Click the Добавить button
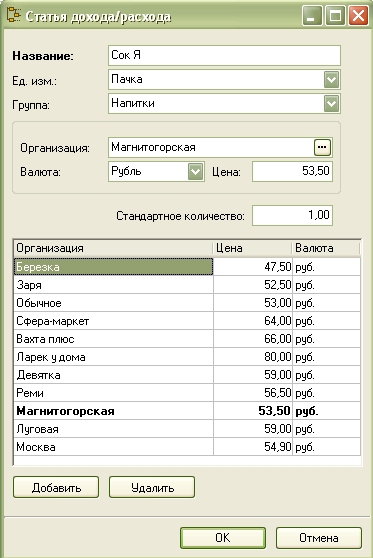Viewport: 373px width, 558px height. coord(56,487)
